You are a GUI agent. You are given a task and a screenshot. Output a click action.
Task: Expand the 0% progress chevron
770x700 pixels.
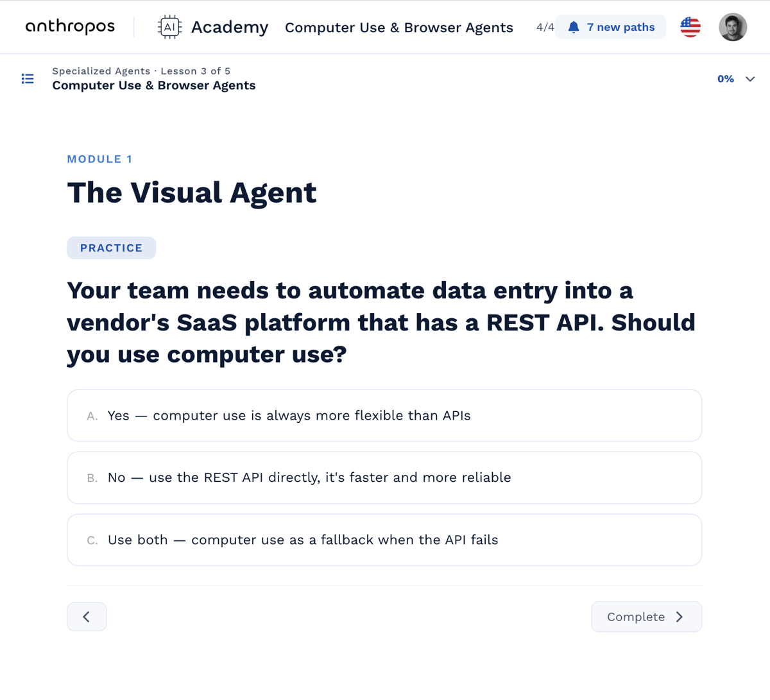click(x=750, y=79)
